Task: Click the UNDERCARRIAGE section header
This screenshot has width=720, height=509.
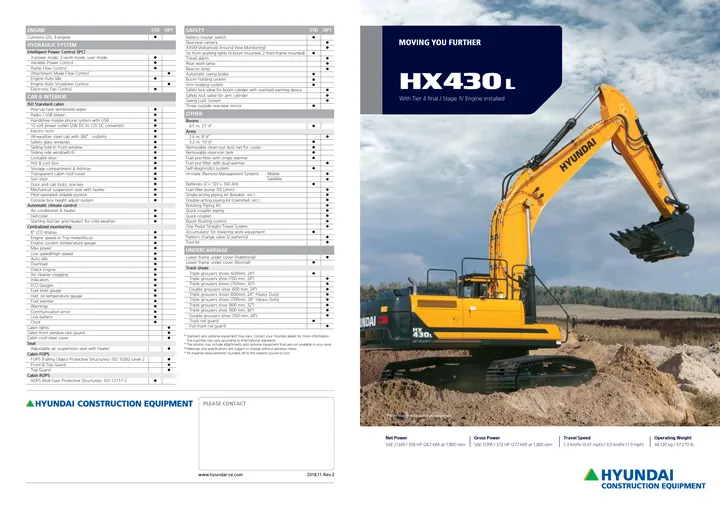Action: point(259,250)
